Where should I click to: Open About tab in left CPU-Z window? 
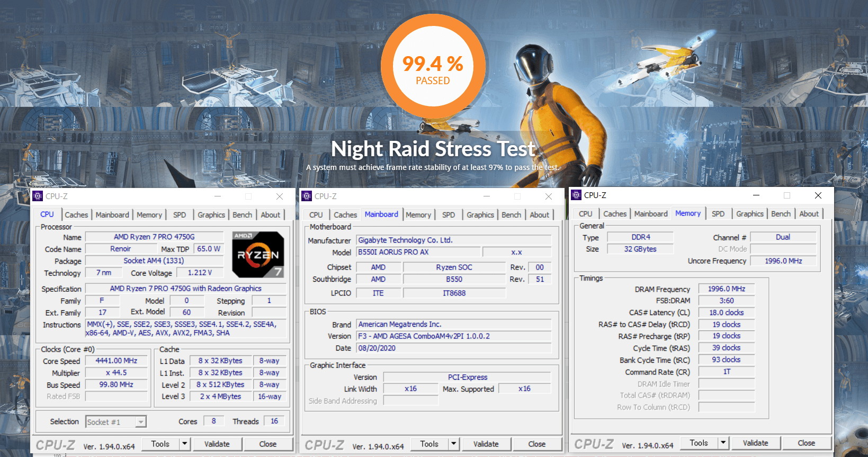[270, 214]
